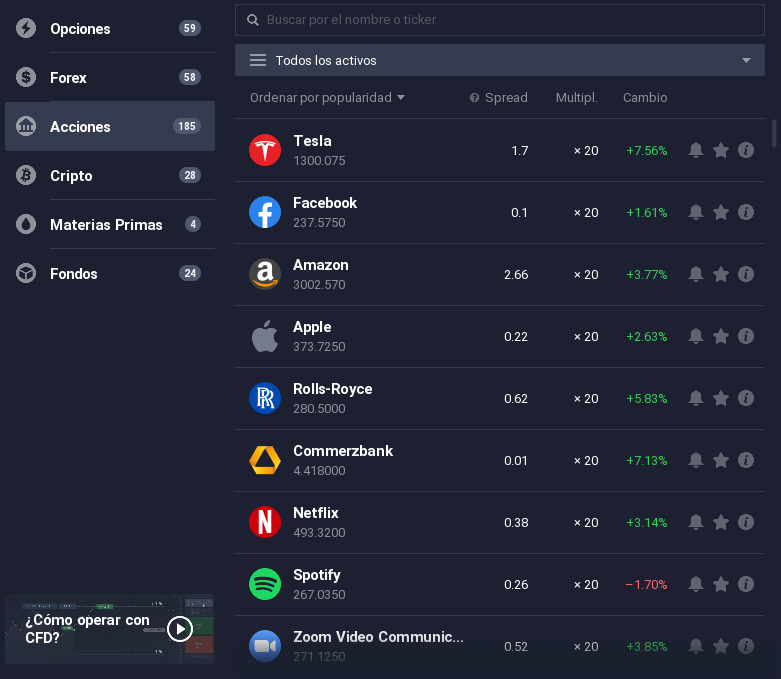Toggle the Amazon favorite star
The height and width of the screenshot is (679, 781).
tap(721, 274)
